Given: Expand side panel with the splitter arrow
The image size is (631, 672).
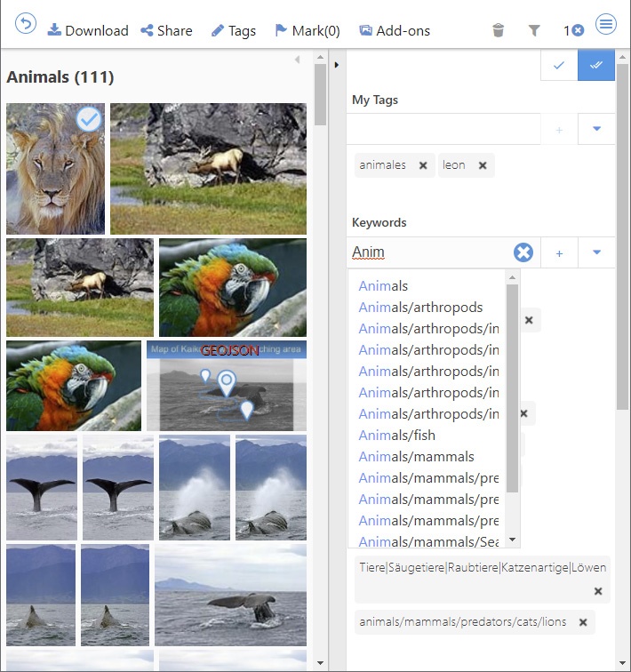Looking at the screenshot, I should (x=337, y=65).
